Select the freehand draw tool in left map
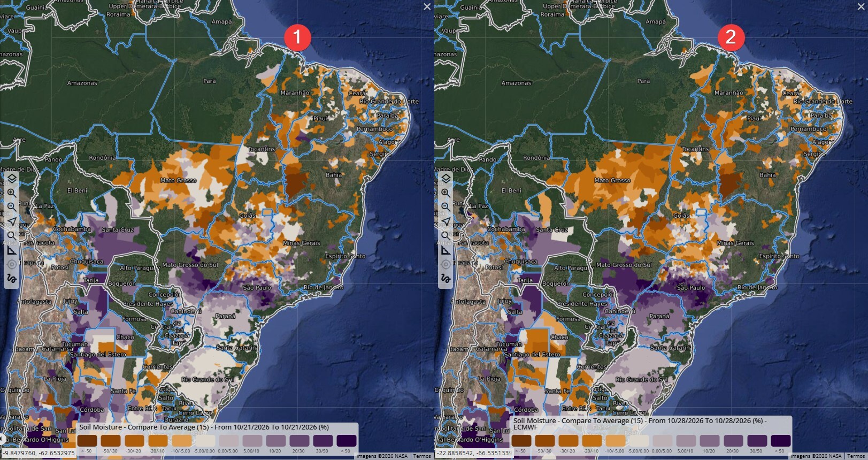868x460 pixels. point(12,279)
